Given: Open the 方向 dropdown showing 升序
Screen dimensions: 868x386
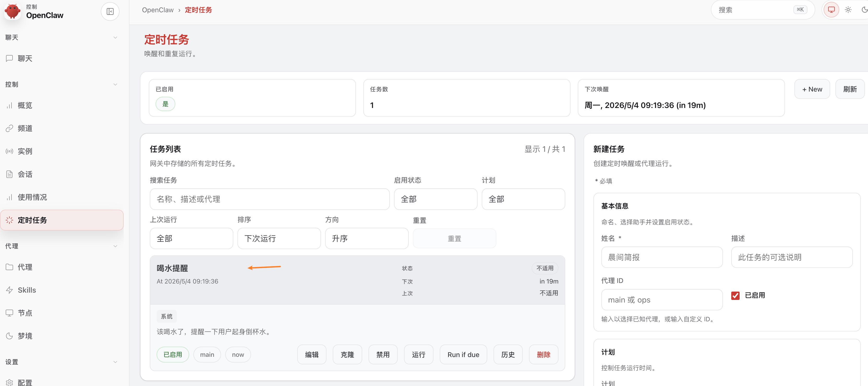Looking at the screenshot, I should pyautogui.click(x=367, y=238).
